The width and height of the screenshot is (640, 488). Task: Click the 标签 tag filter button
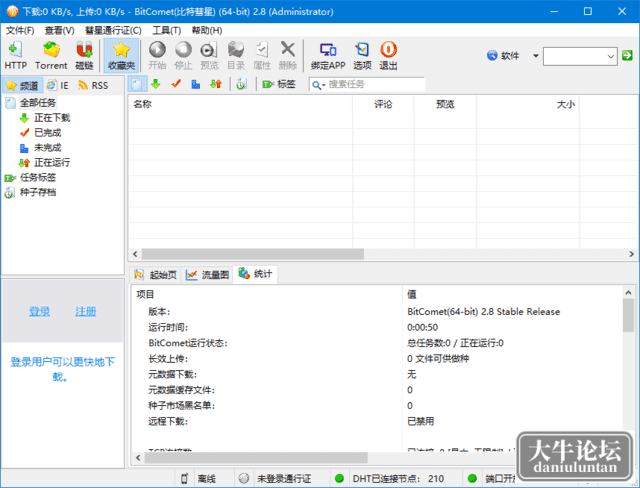coord(279,84)
